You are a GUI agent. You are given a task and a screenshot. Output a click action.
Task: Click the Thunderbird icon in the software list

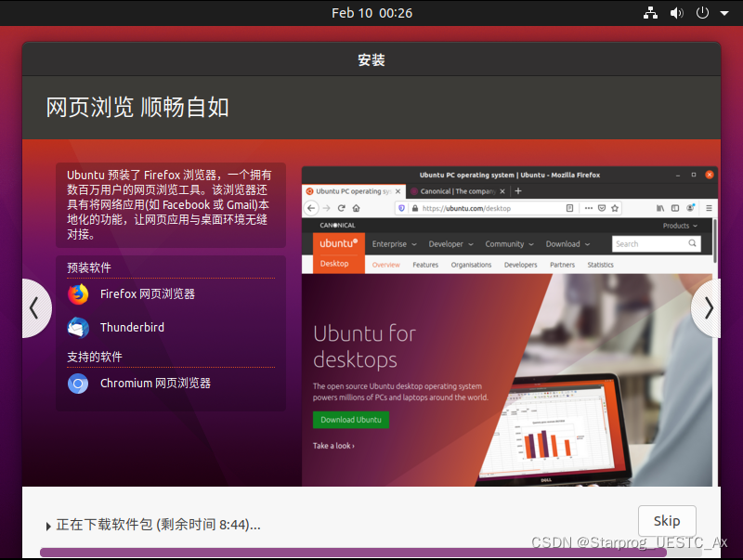pos(78,326)
